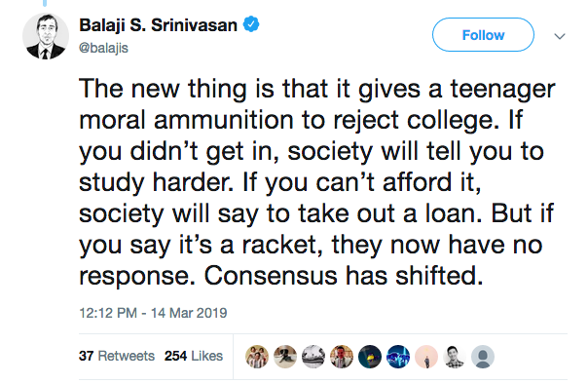The image size is (588, 384).
Task: Open the Balaji S. Srinivasan name link
Action: click(x=158, y=25)
